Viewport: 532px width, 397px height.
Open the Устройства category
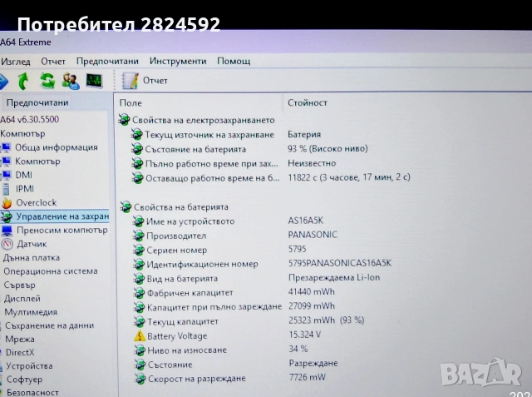(30, 366)
